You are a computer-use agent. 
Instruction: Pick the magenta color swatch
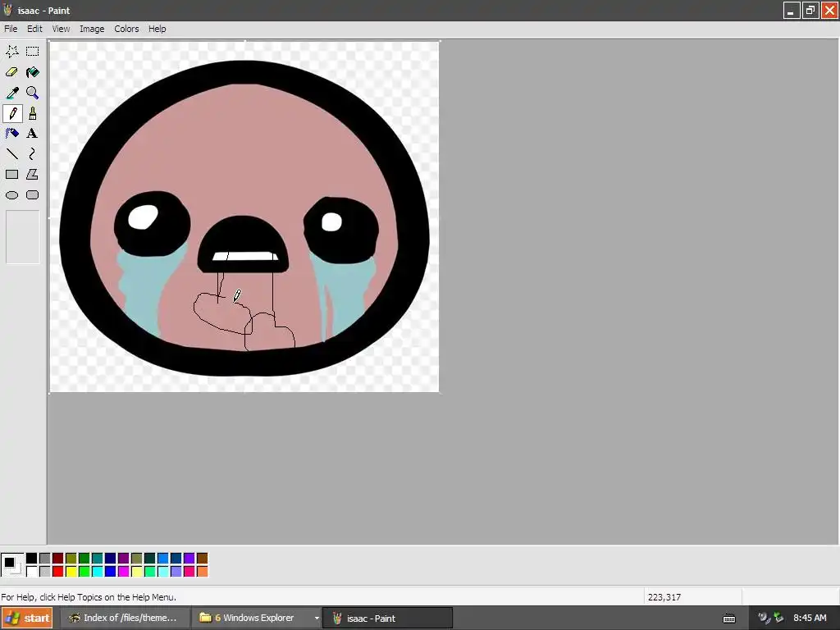(x=124, y=572)
